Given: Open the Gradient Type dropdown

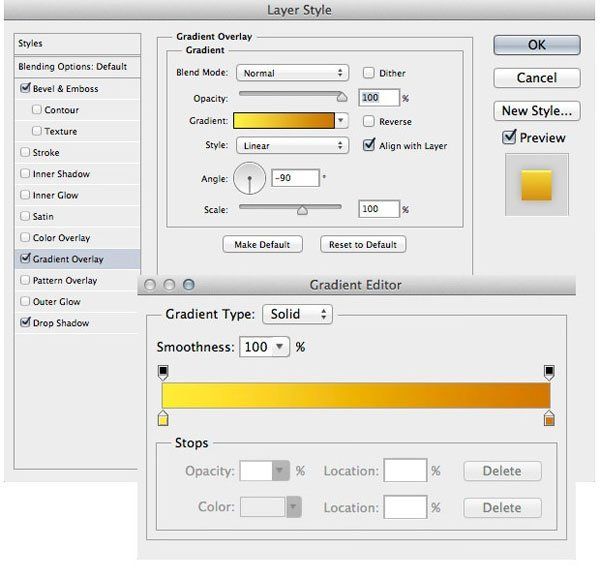Looking at the screenshot, I should pyautogui.click(x=297, y=314).
